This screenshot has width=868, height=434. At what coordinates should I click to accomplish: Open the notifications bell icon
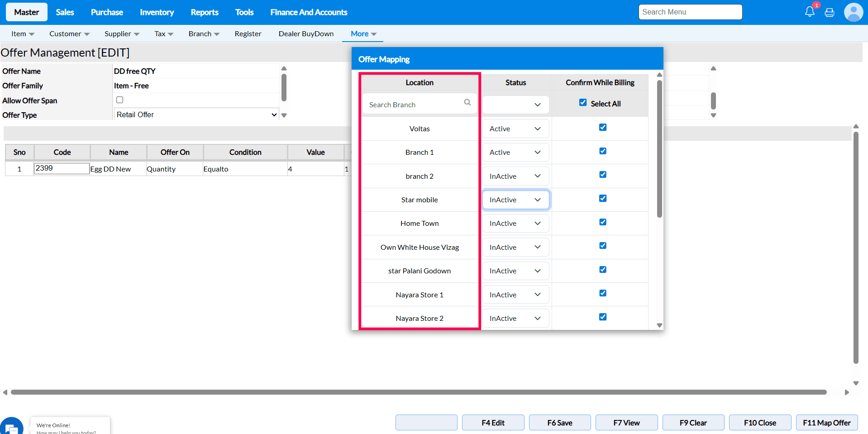(810, 12)
